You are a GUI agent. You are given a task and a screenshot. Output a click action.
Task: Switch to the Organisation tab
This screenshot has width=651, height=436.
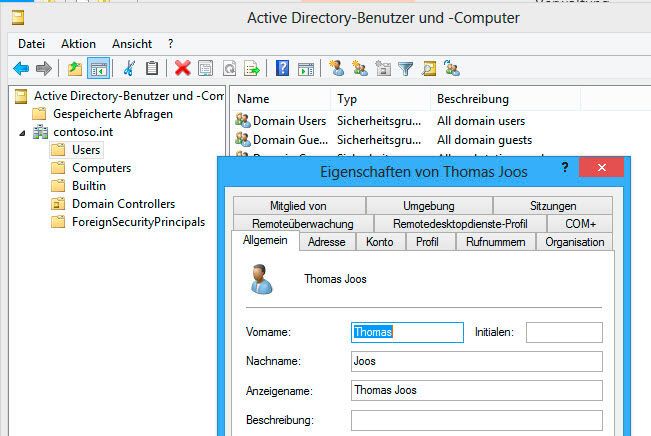575,242
